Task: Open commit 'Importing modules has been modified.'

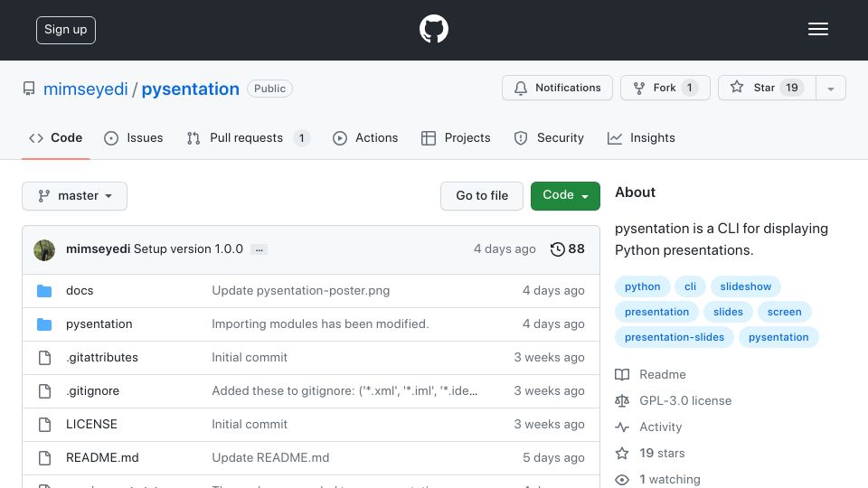Action: pos(320,324)
